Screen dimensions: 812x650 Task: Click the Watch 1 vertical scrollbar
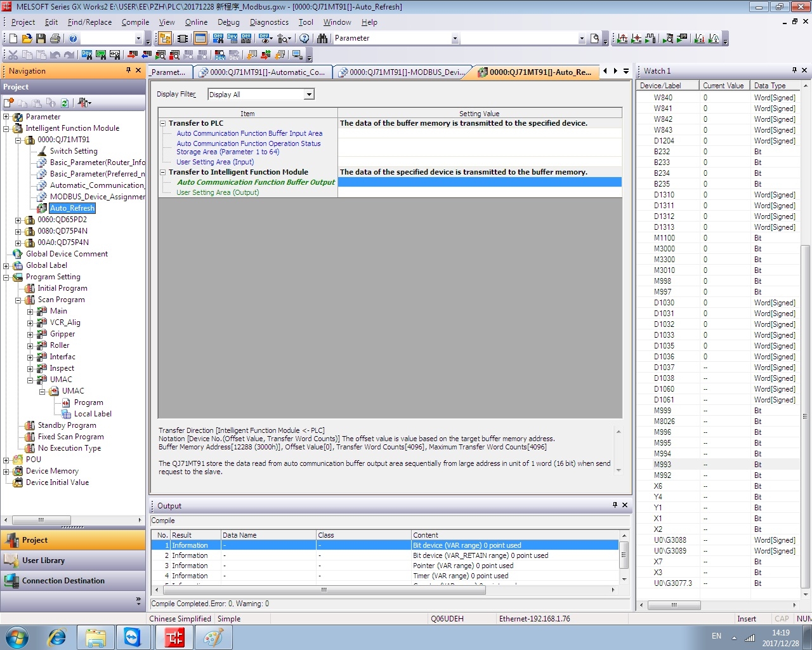pos(806,416)
